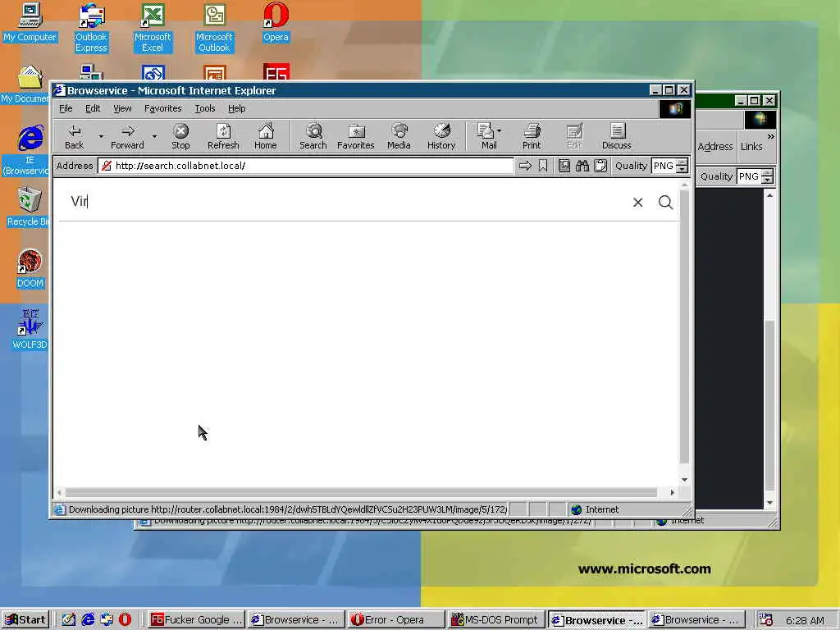The image size is (840, 630).
Task: Open the WOLF3D desktop shortcut
Action: pos(30,329)
